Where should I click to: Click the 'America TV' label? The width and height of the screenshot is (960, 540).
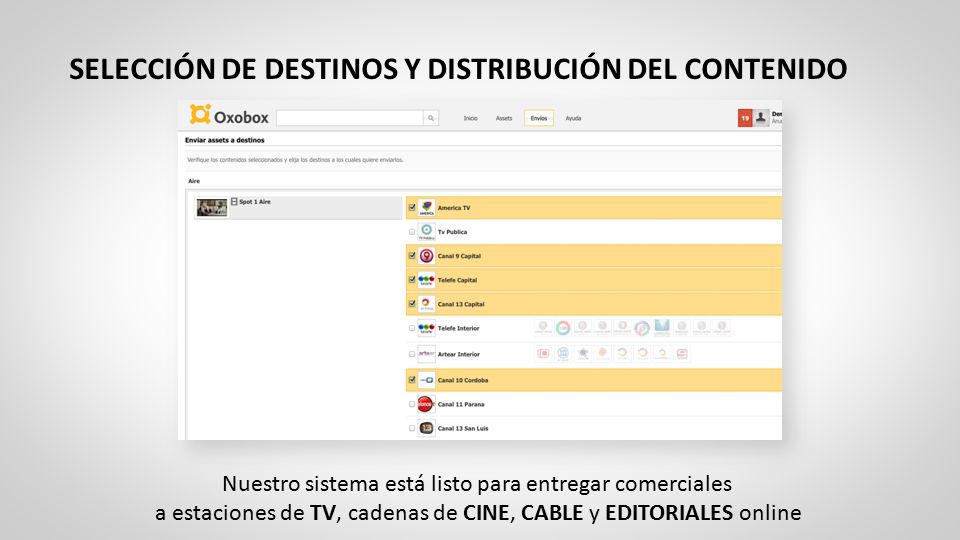454,208
